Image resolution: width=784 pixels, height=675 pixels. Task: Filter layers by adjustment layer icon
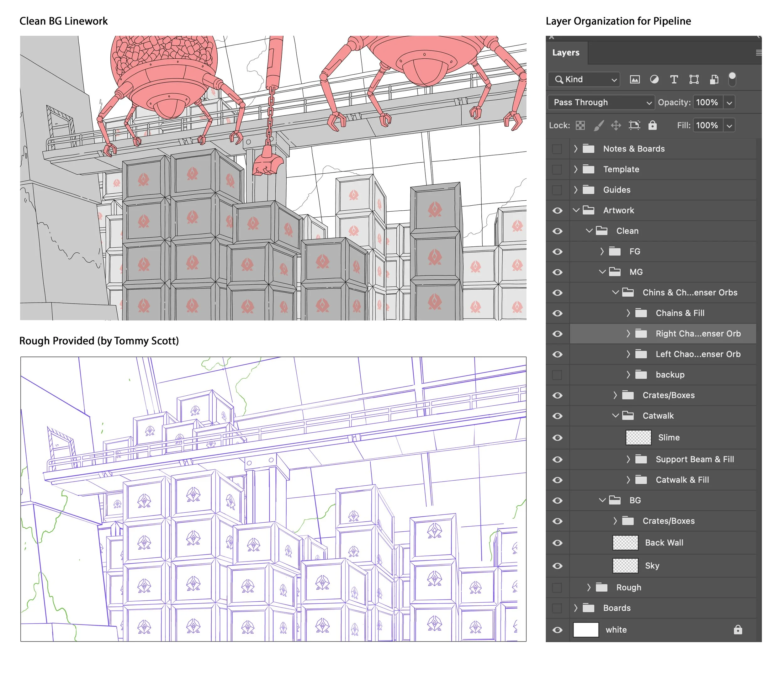(654, 79)
